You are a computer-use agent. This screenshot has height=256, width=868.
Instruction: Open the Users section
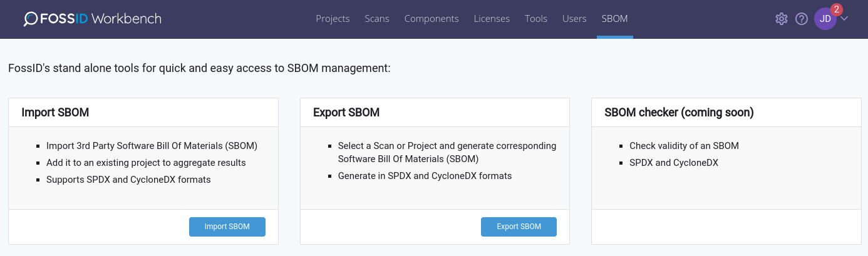point(574,19)
